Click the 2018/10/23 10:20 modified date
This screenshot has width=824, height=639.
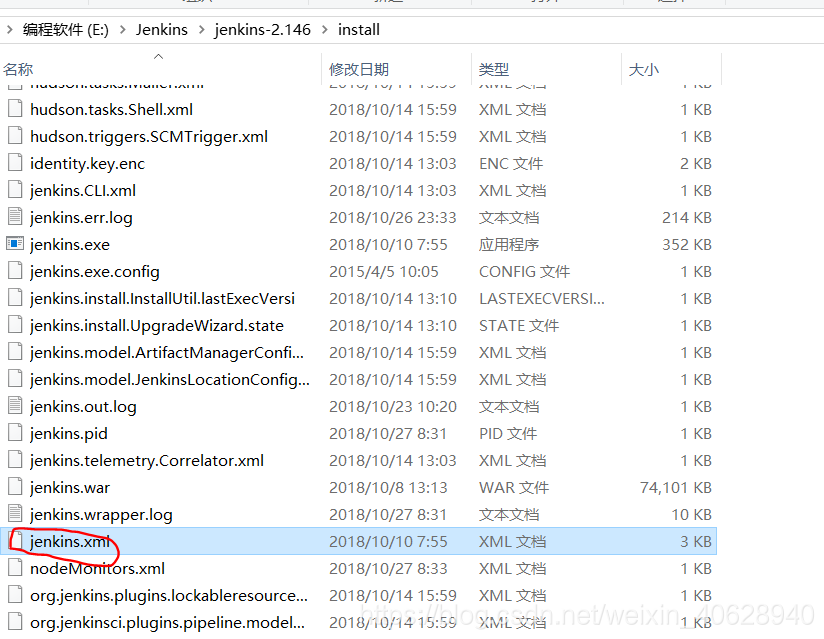tap(393, 406)
